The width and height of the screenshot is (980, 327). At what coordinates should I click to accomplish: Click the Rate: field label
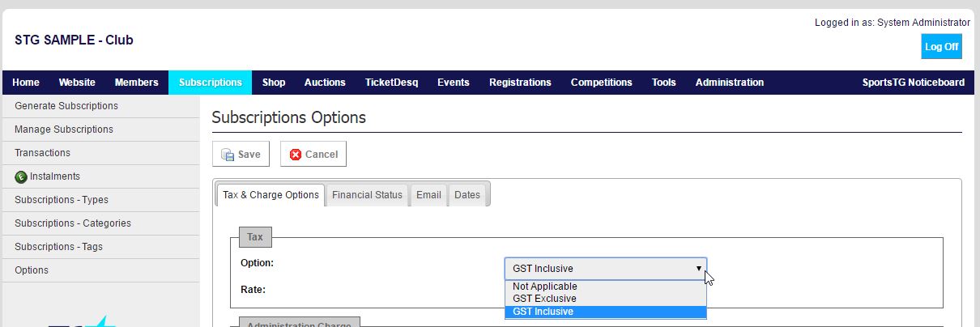(x=253, y=289)
